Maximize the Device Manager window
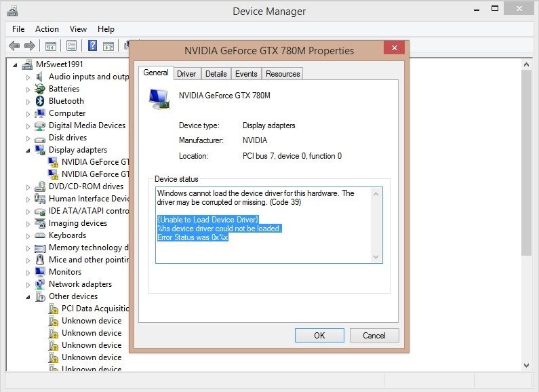The height and width of the screenshot is (392, 539). click(x=495, y=9)
